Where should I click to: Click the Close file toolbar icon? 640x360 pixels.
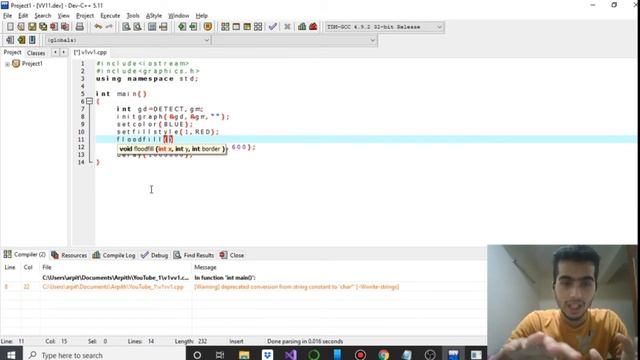54,27
